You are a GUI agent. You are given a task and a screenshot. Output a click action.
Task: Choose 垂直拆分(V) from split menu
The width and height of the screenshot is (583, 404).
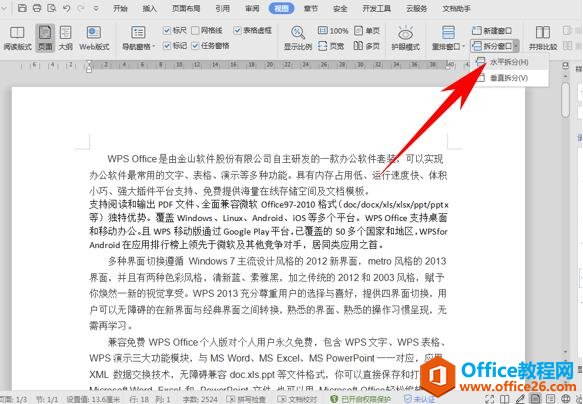point(509,78)
